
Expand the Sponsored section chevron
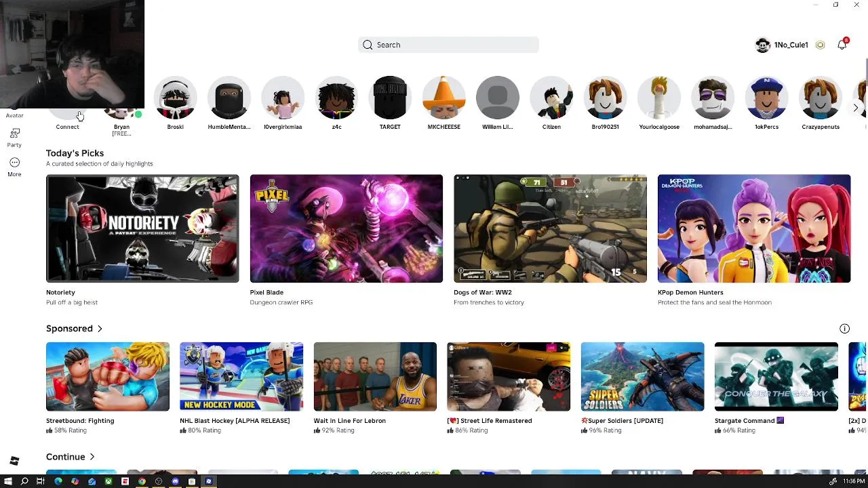(x=100, y=329)
